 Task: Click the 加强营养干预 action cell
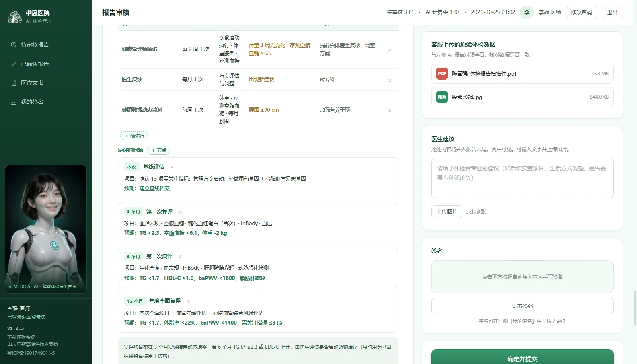click(x=335, y=110)
